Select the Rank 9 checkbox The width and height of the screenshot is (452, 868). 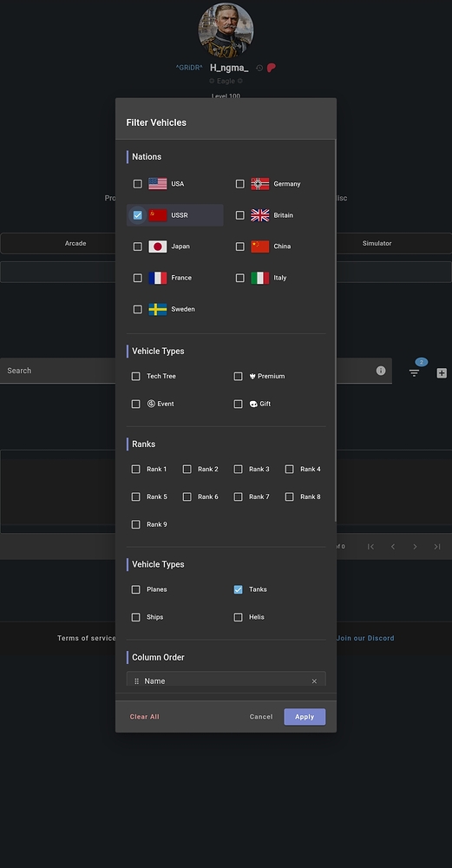click(135, 525)
